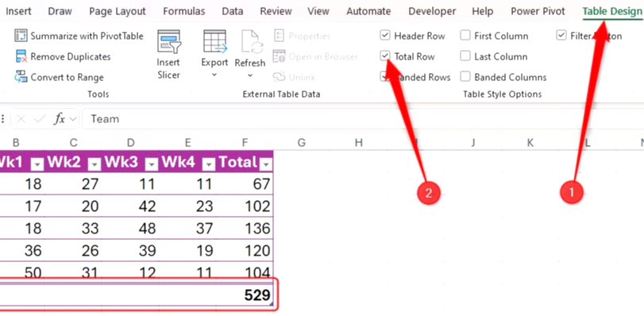Click the Unlink icon
The width and height of the screenshot is (644, 316).
(x=279, y=77)
